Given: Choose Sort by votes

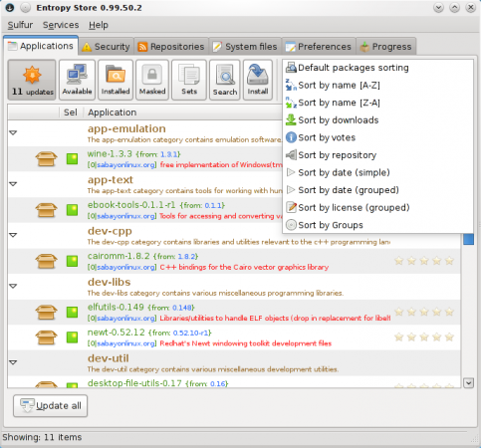Looking at the screenshot, I should tap(377, 137).
